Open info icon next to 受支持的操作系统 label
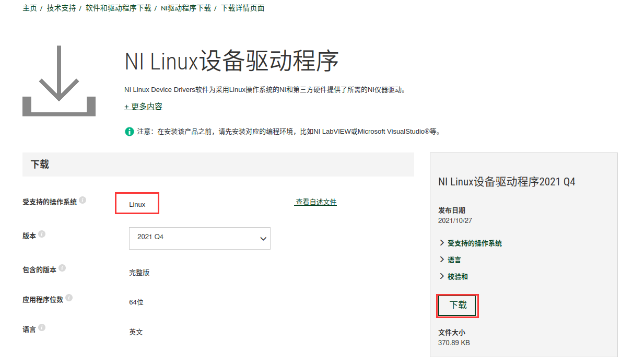Viewport: 633px width, 364px height. (x=83, y=200)
